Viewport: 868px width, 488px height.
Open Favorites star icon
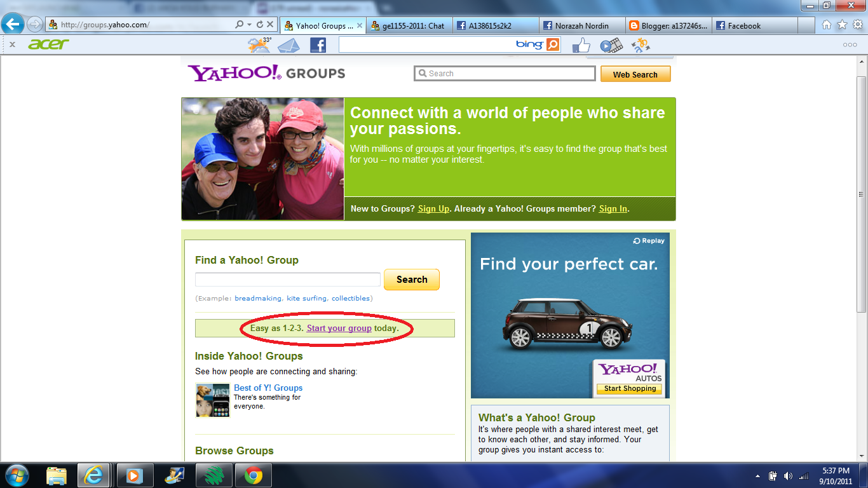[x=842, y=25]
